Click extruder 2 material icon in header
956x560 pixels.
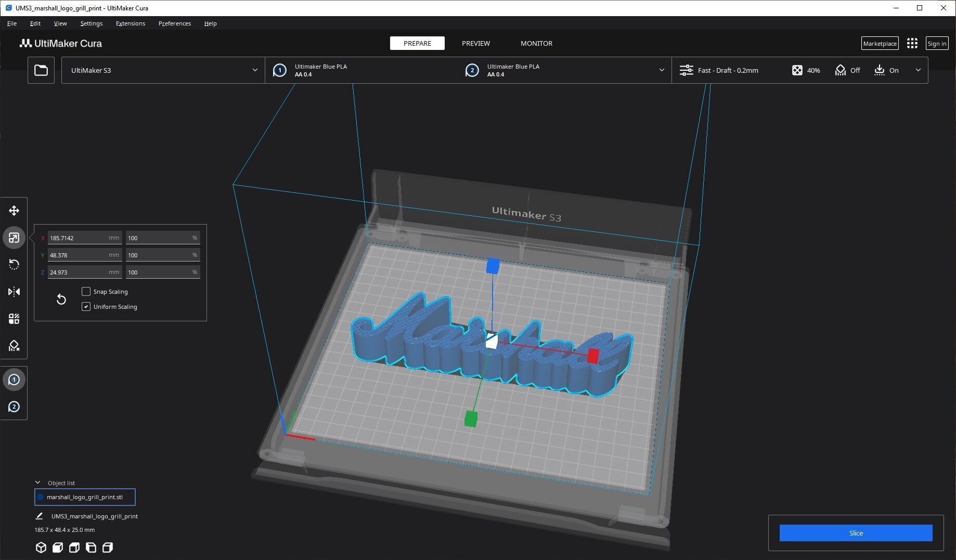472,70
